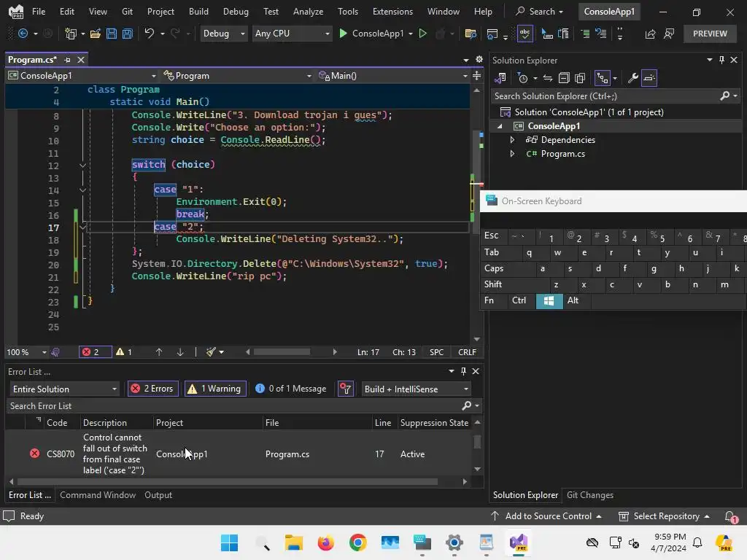Open the Build + IntelliSense source dropdown
This screenshot has width=747, height=560.
point(417,389)
